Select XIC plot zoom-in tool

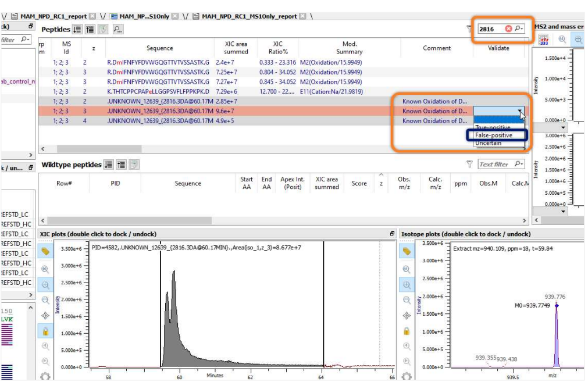tap(45, 285)
